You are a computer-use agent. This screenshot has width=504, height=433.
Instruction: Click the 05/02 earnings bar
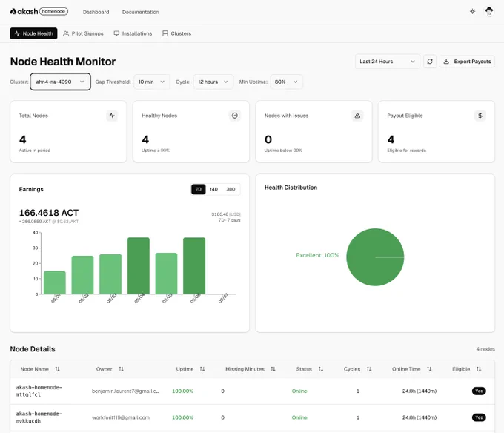(x=82, y=275)
